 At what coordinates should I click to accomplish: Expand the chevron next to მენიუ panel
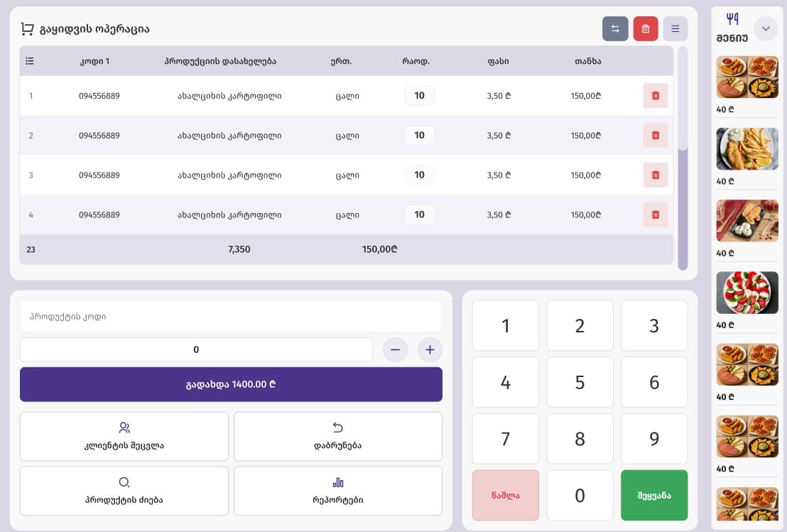coord(766,28)
